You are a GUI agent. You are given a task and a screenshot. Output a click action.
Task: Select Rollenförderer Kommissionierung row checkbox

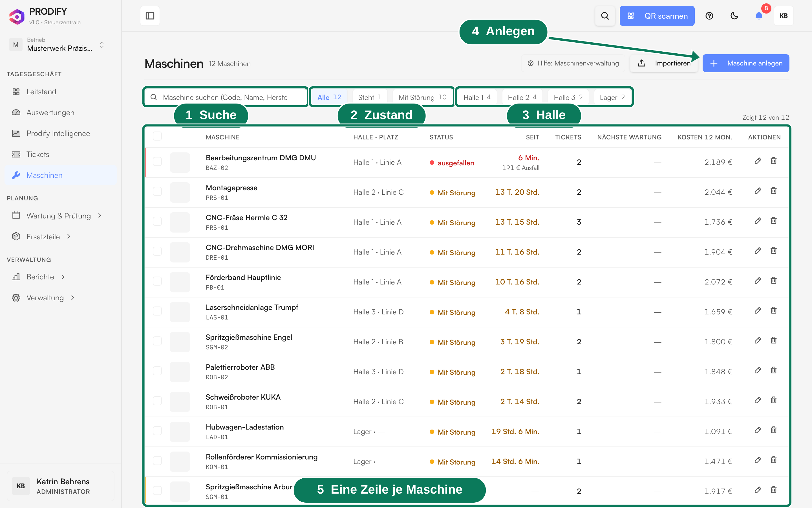pyautogui.click(x=157, y=460)
